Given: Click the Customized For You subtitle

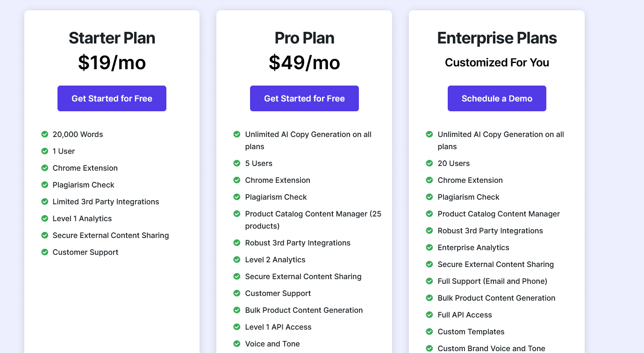Looking at the screenshot, I should (x=497, y=62).
